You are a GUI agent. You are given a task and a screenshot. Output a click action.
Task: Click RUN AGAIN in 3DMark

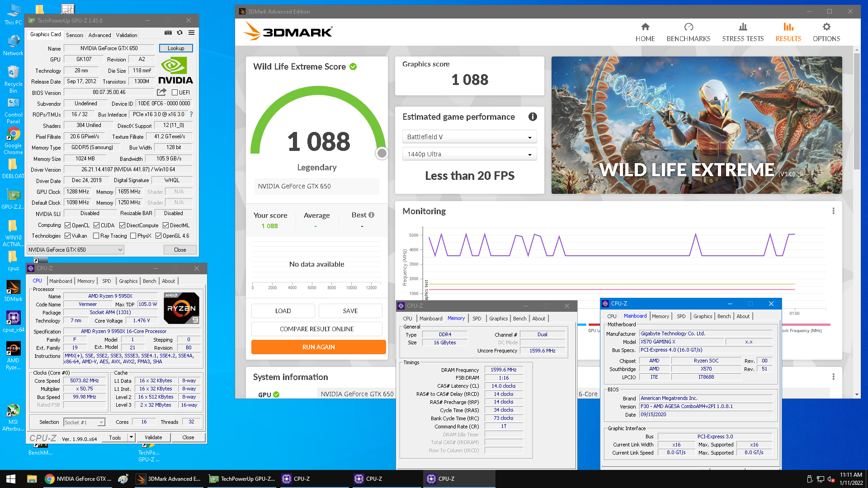click(318, 347)
